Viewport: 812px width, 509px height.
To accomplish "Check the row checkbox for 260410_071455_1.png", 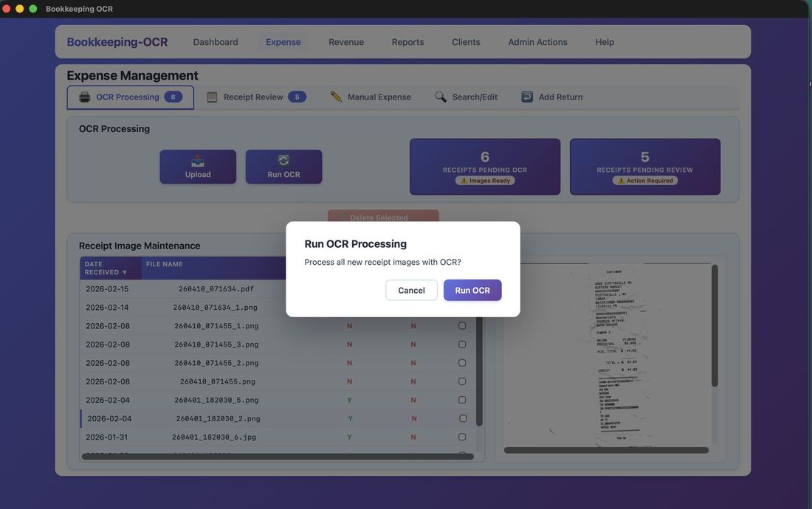I will (462, 325).
